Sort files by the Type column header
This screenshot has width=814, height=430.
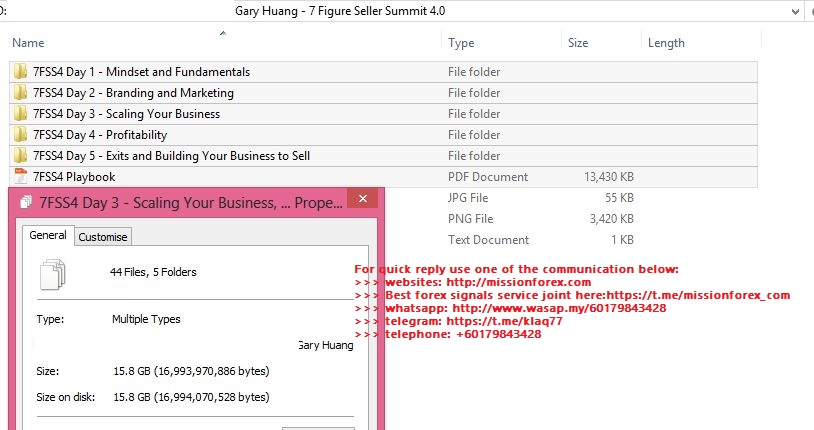[x=461, y=43]
